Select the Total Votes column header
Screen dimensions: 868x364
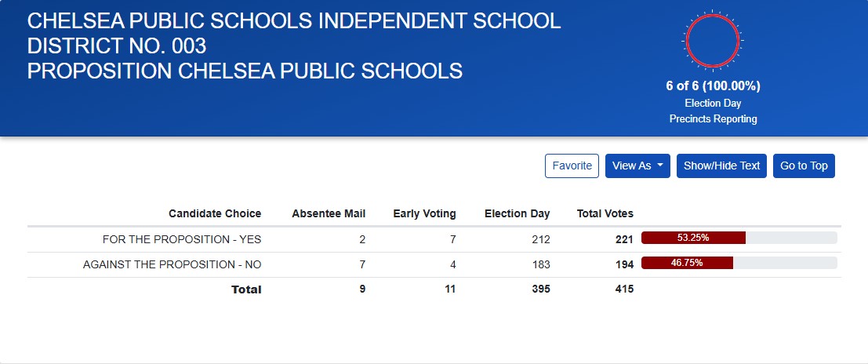(605, 213)
